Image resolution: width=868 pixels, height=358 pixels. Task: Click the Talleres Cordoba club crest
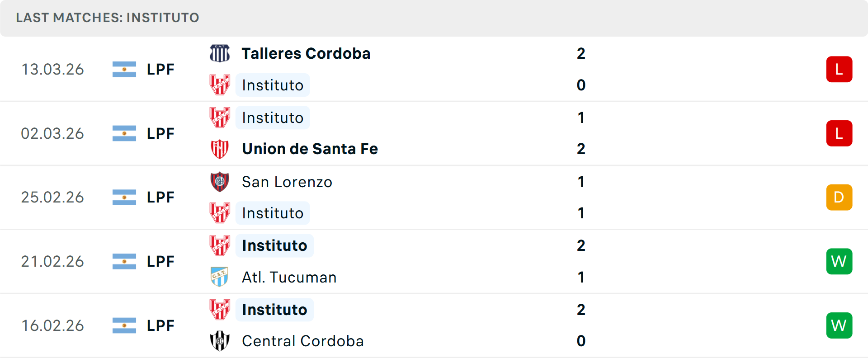220,53
